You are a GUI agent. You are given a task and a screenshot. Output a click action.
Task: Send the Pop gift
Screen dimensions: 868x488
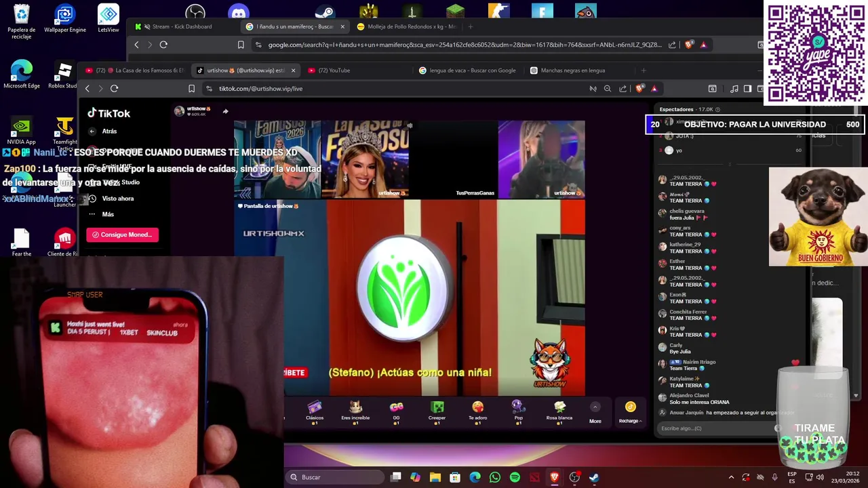[x=518, y=411]
